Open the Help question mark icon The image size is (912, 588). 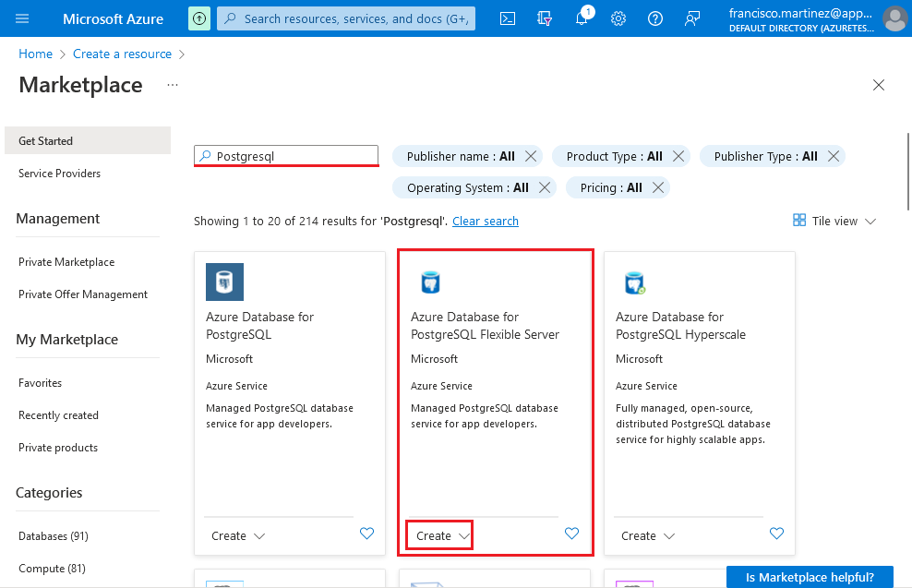pyautogui.click(x=655, y=18)
